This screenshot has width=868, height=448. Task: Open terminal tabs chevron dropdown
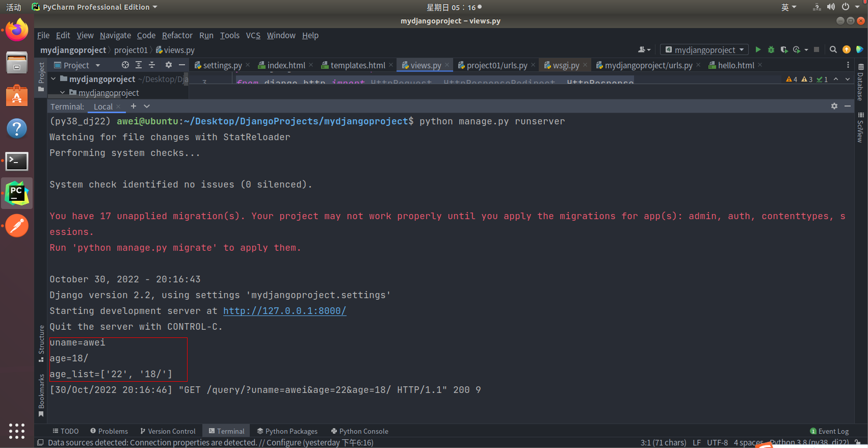pyautogui.click(x=147, y=106)
